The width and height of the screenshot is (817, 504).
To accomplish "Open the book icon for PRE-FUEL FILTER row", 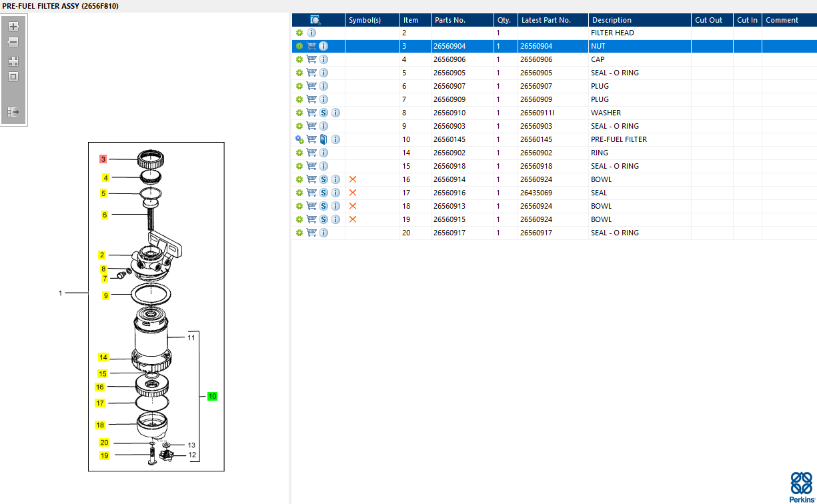I will click(x=323, y=139).
